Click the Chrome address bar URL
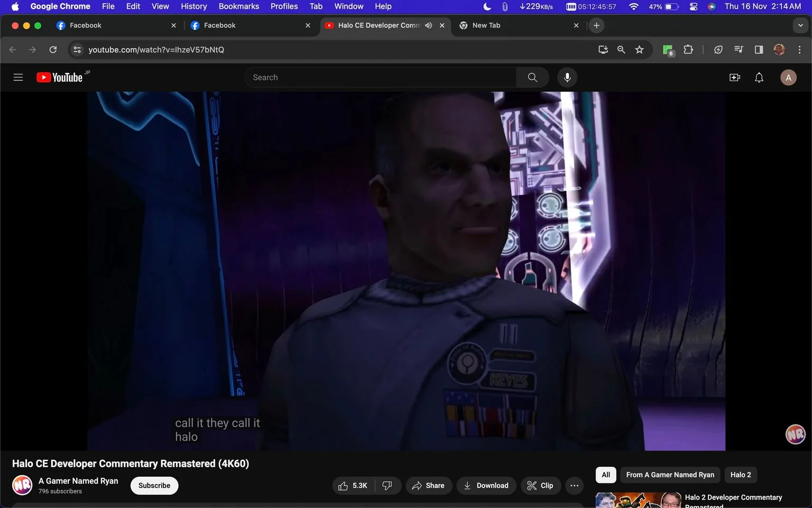 click(x=156, y=50)
